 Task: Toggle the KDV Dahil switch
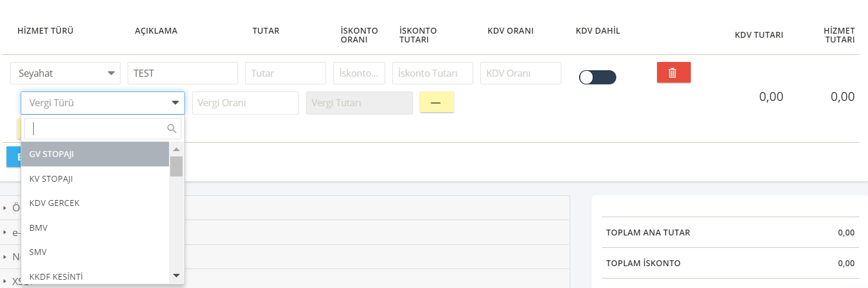pos(597,77)
